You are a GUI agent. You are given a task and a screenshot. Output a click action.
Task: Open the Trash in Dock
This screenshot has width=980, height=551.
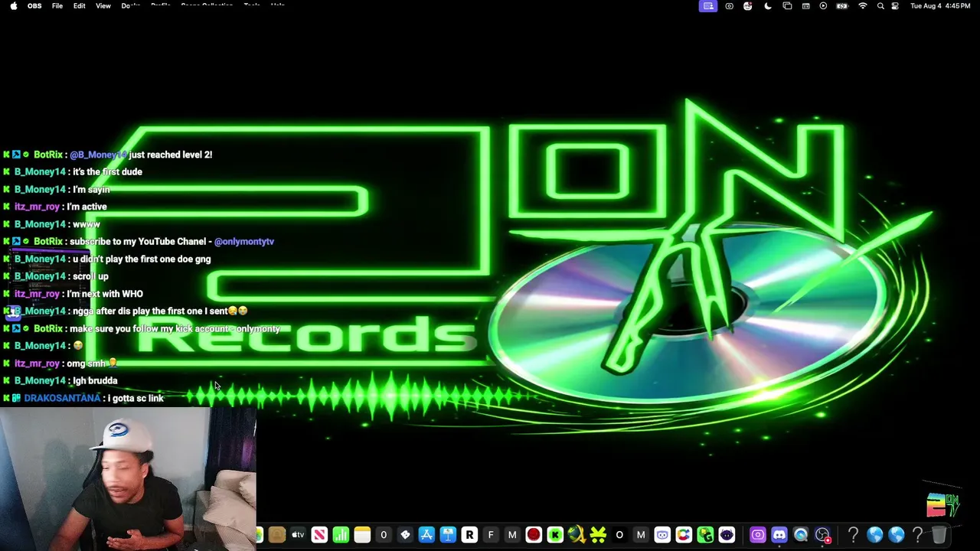[x=939, y=534]
